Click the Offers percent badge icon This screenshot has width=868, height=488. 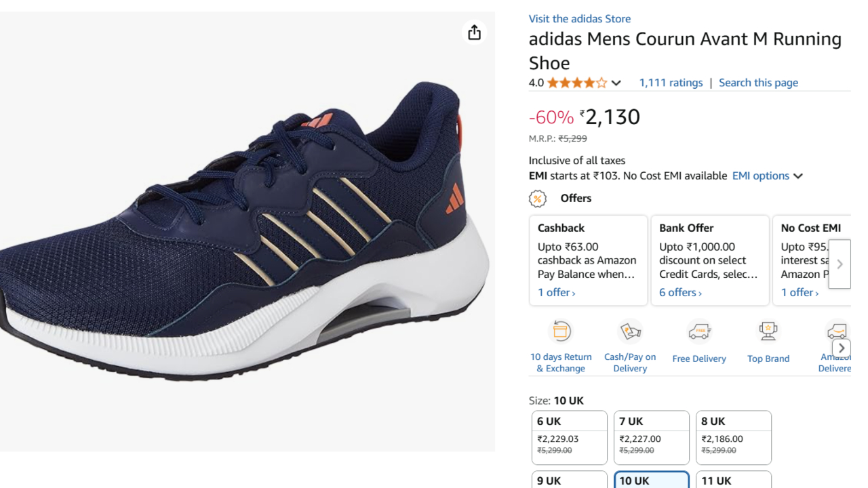point(538,199)
